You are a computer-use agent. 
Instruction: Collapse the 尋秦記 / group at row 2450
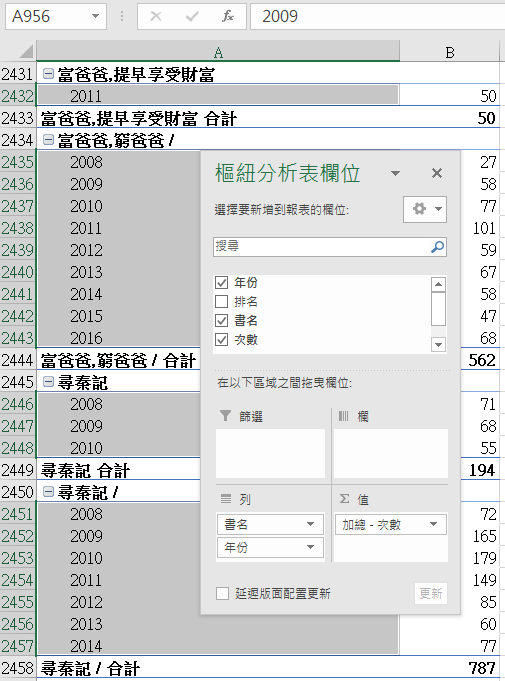[x=48, y=492]
